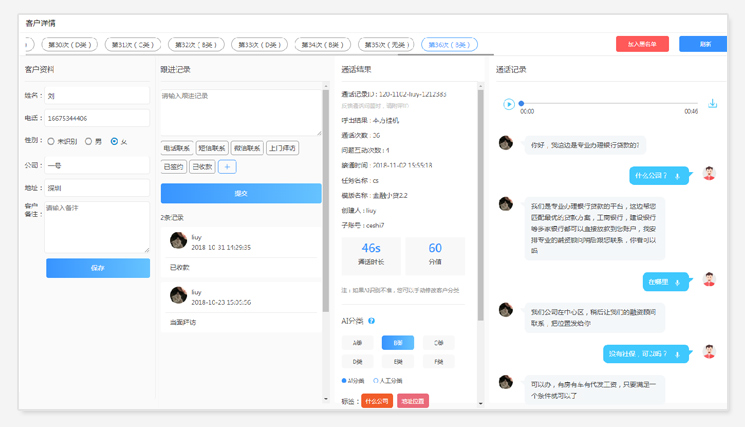Select the AI分类 radio option
745x427 pixels.
coord(344,380)
